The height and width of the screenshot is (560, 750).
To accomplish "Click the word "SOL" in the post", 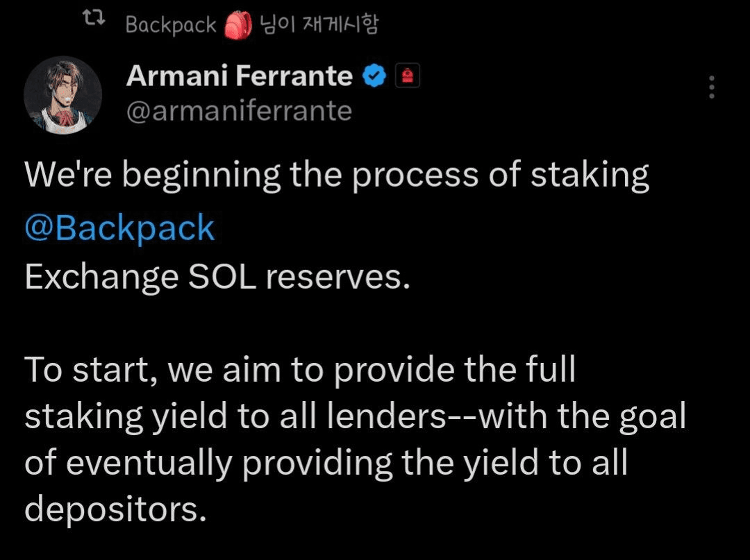I will [x=222, y=277].
